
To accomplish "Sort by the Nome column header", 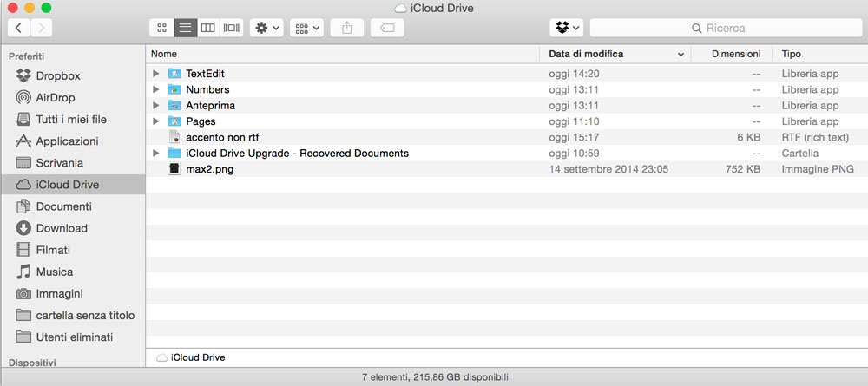I will [342, 54].
